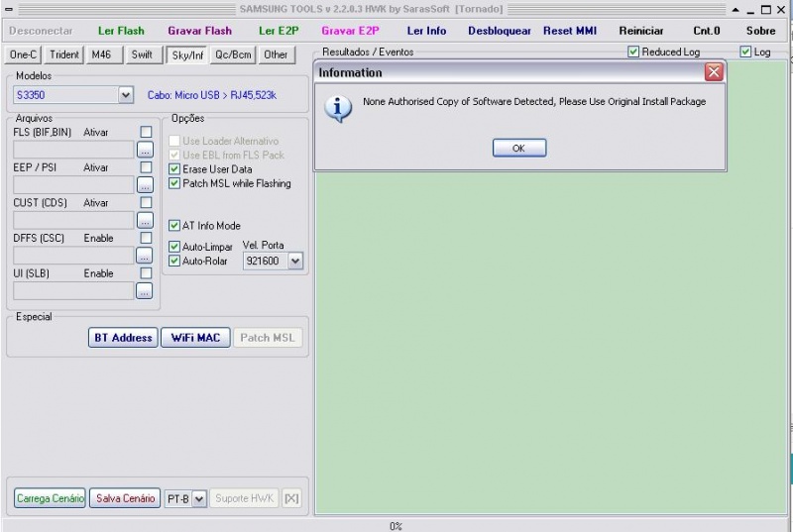
Task: Click the Carrega Cenário button
Action: point(50,498)
